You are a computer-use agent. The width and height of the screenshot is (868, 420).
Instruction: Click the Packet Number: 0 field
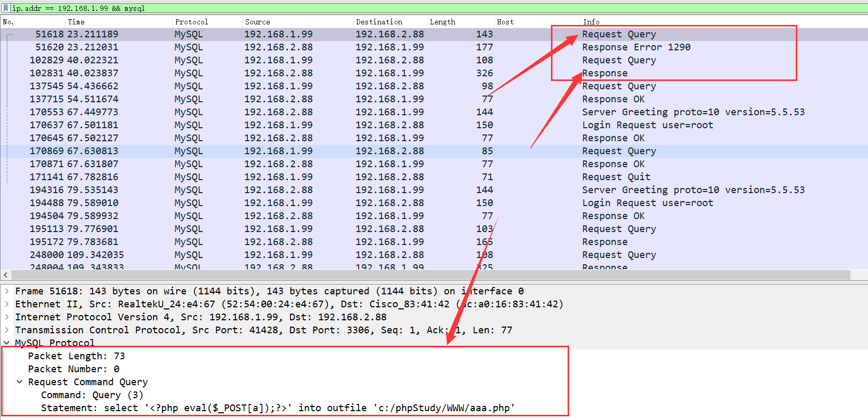click(74, 369)
